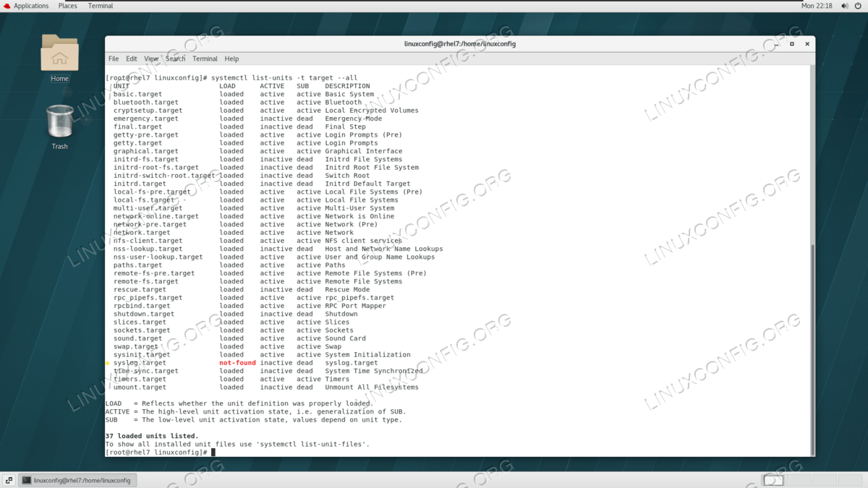Click the DESCRIPTION column header
868x488 pixels.
coord(347,86)
